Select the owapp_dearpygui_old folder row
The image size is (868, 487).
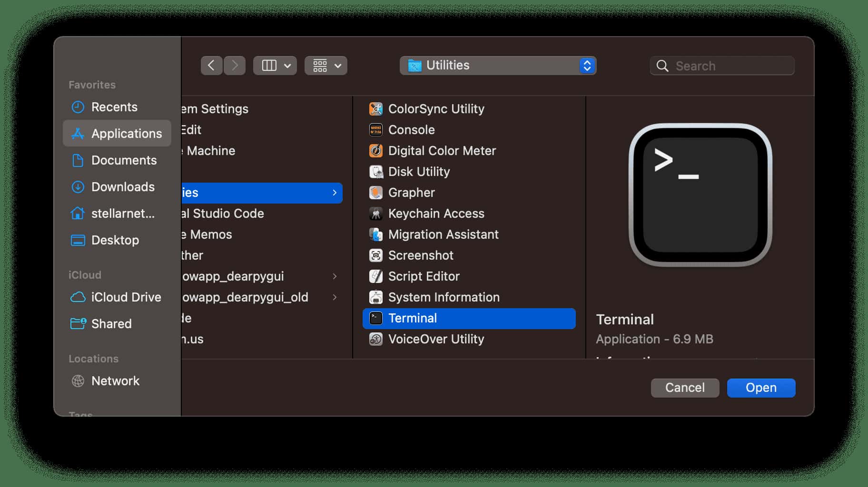pos(262,297)
